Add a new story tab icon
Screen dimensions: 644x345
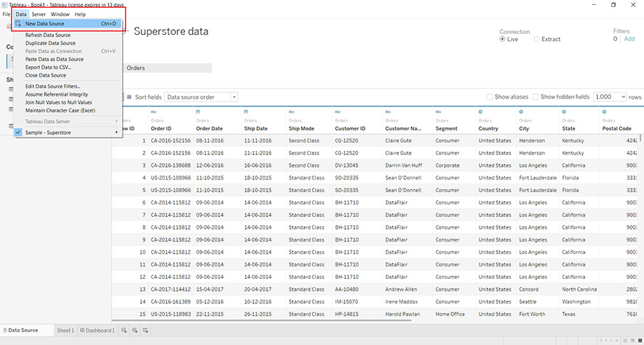[x=146, y=330]
